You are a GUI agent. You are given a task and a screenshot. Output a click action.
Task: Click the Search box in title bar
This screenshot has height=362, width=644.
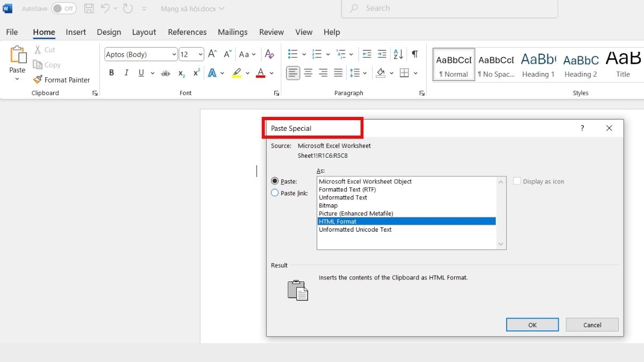coord(450,9)
